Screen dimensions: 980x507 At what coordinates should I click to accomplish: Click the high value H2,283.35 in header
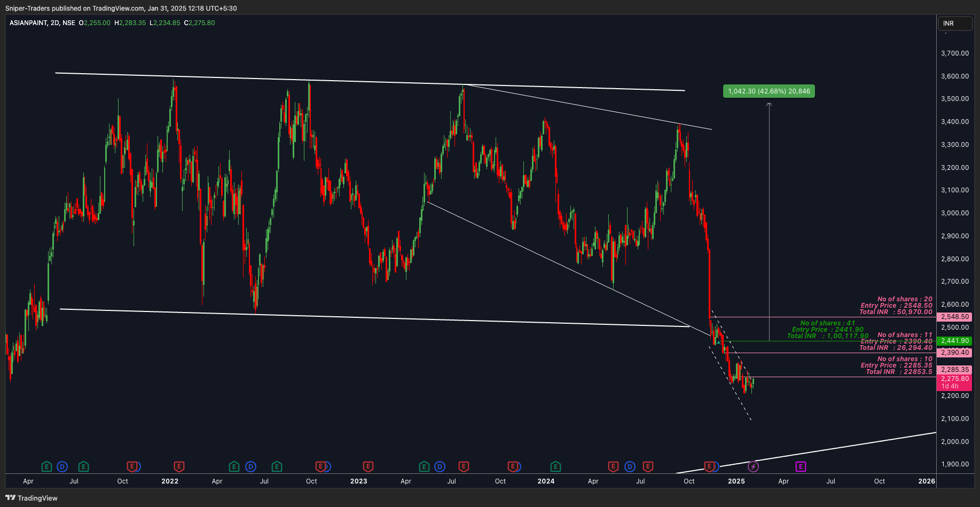click(130, 23)
